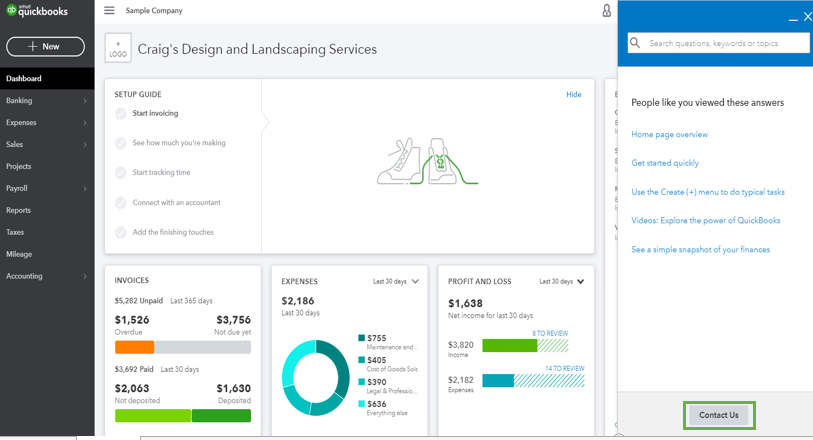Expand the Payroll submenu arrow

[x=85, y=189]
